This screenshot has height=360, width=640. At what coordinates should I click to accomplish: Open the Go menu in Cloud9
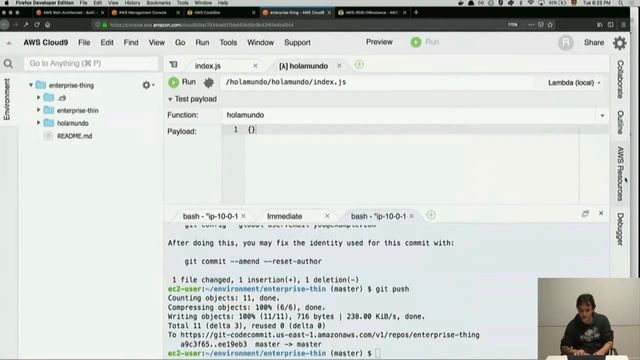[180, 42]
